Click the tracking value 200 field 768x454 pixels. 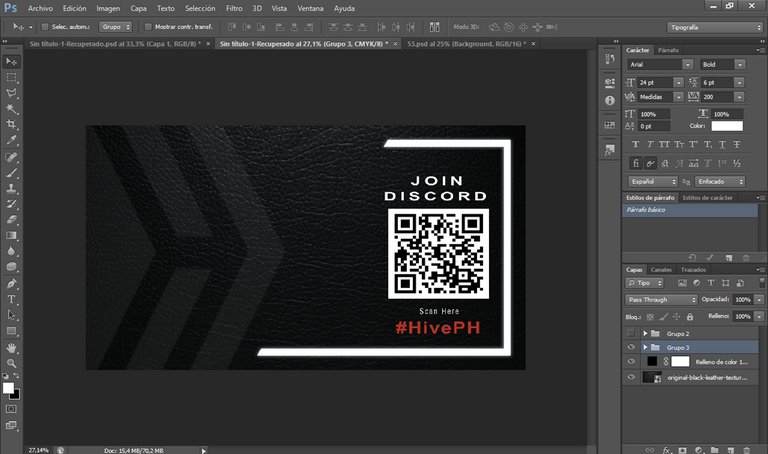(x=717, y=97)
